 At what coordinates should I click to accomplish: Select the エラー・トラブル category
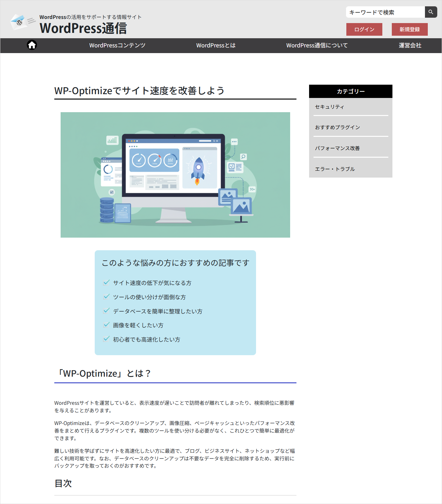(x=335, y=169)
